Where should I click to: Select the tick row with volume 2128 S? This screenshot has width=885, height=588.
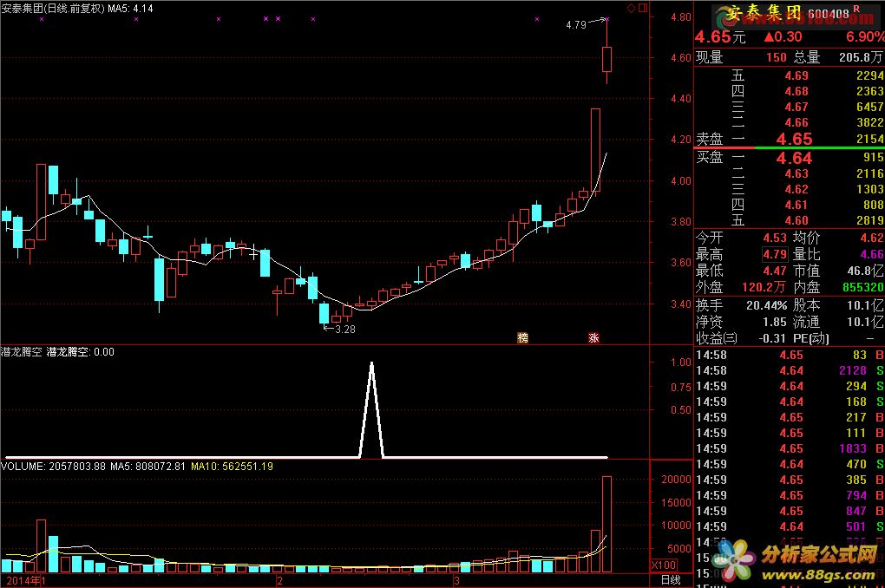[790, 370]
